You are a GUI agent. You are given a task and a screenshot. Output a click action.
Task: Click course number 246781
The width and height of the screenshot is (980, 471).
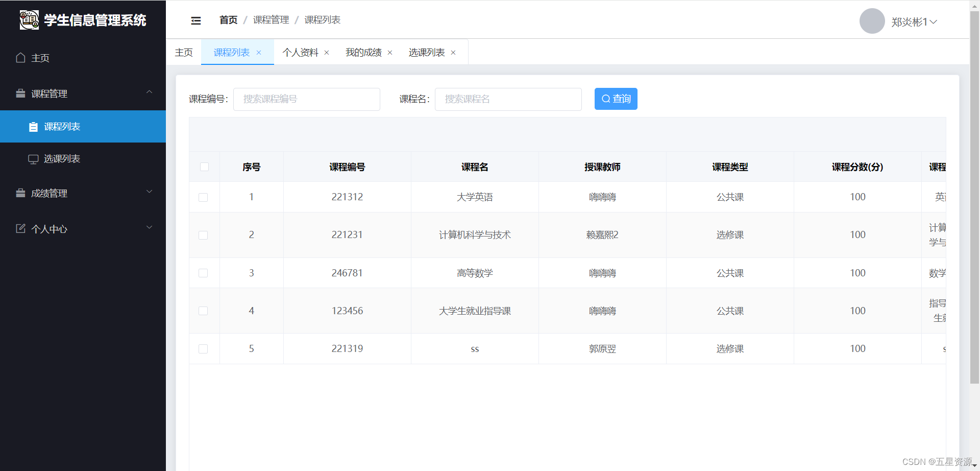[347, 273]
